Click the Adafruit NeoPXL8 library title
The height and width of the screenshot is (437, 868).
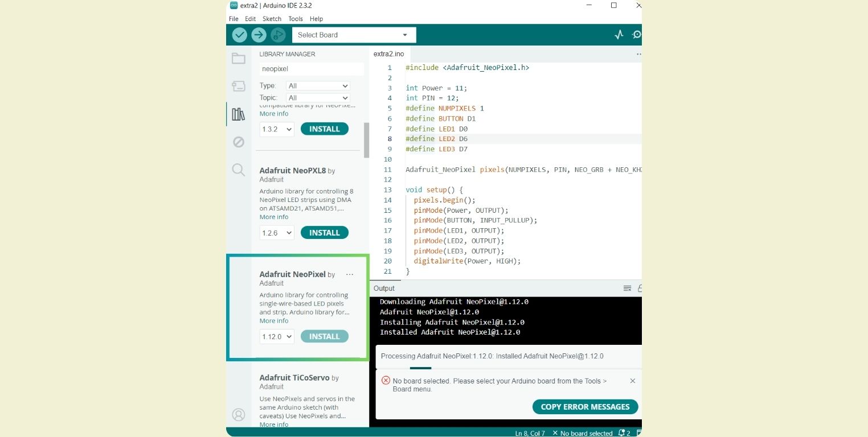[293, 170]
